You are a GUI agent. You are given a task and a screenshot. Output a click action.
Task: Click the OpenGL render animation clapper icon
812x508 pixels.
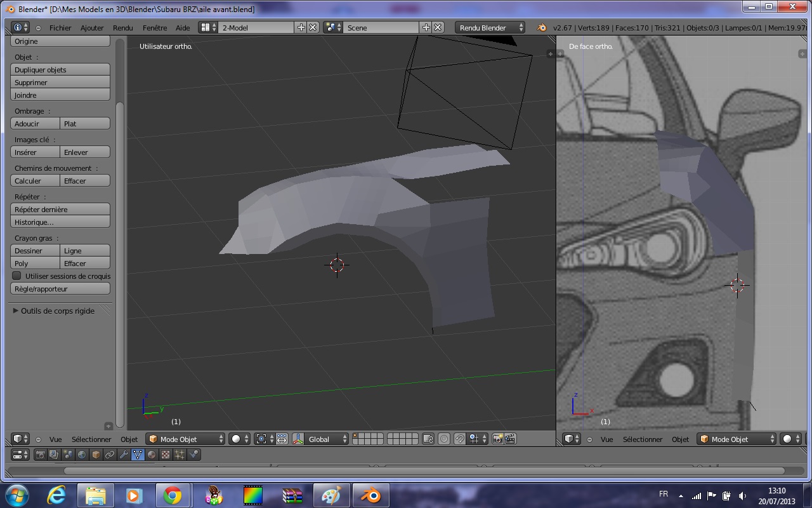pyautogui.click(x=510, y=439)
